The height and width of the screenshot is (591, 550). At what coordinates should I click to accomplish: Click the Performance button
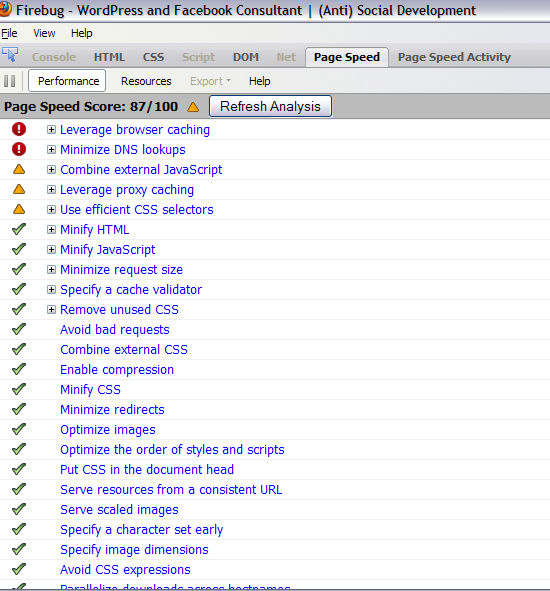[68, 81]
